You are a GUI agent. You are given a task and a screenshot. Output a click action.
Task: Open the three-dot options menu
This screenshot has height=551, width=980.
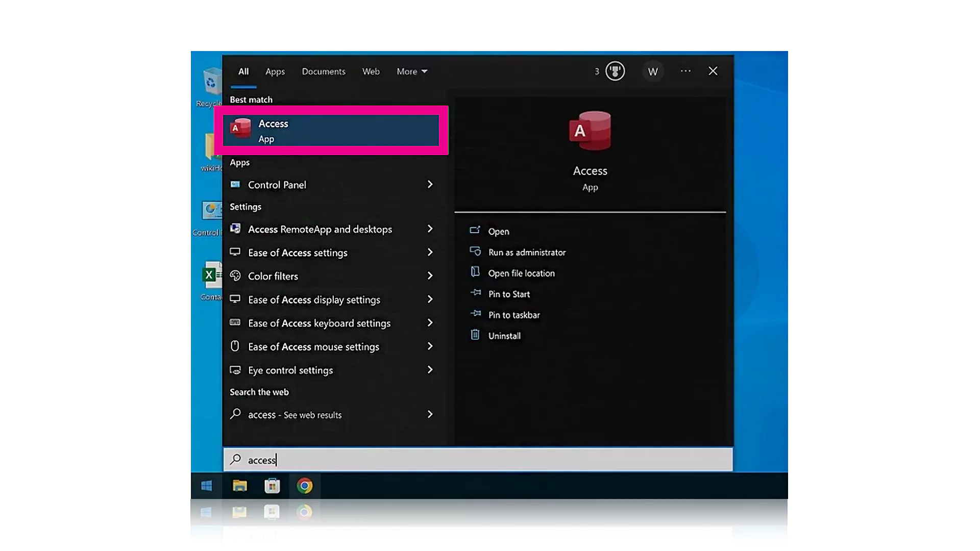685,71
